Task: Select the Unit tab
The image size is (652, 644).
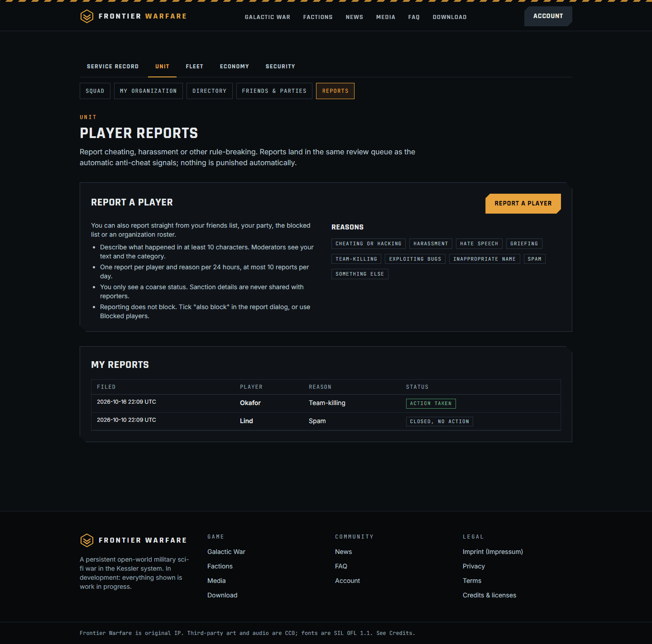Action: click(163, 67)
